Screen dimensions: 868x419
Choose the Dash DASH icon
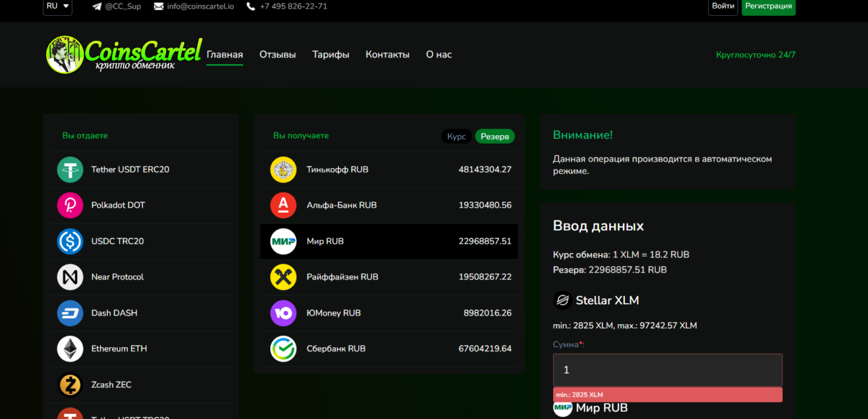point(70,313)
